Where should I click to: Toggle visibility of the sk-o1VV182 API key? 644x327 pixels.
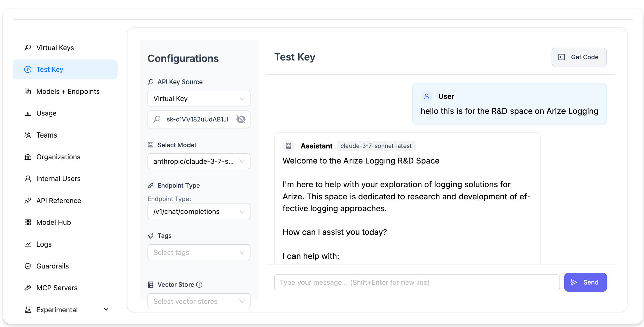point(241,119)
